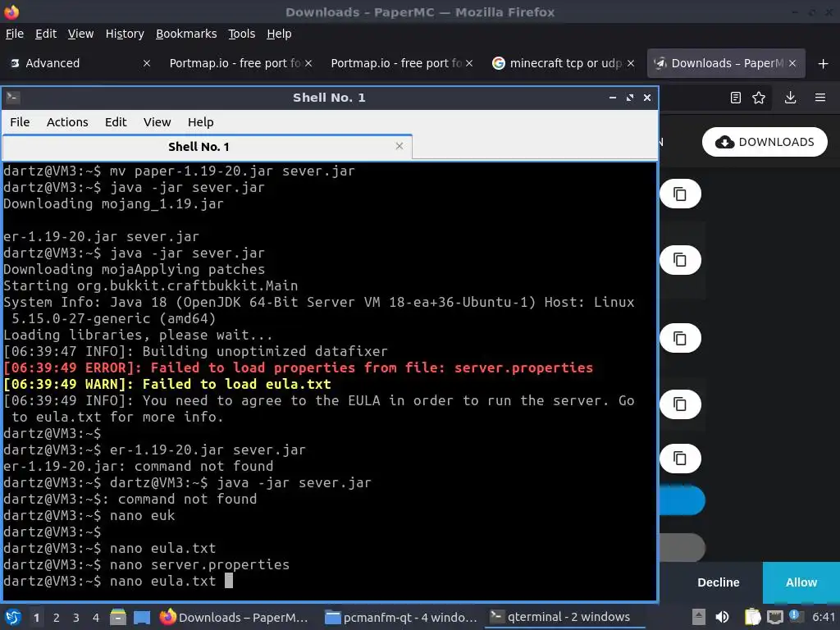The height and width of the screenshot is (630, 840).
Task: Activate the qterminal - 2 windows taskbar entry
Action: pyautogui.click(x=563, y=618)
